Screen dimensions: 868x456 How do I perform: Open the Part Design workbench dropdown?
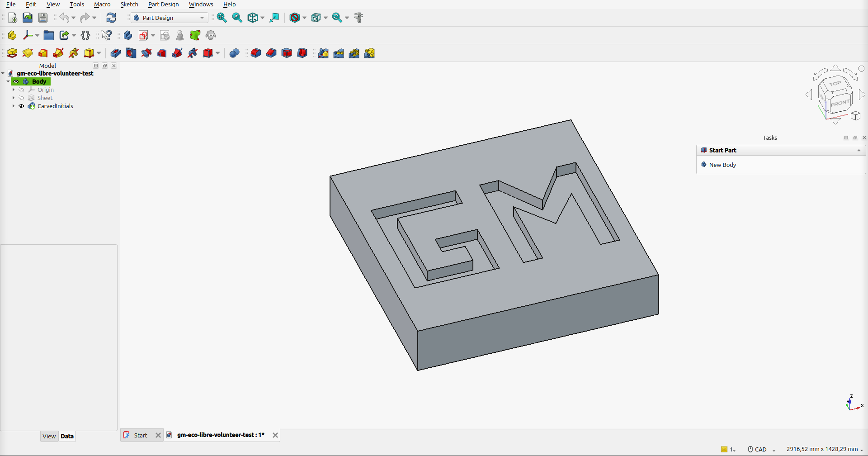170,18
